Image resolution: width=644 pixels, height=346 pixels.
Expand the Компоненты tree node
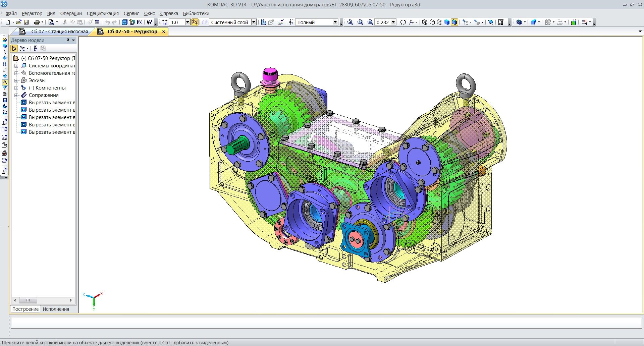coord(16,88)
